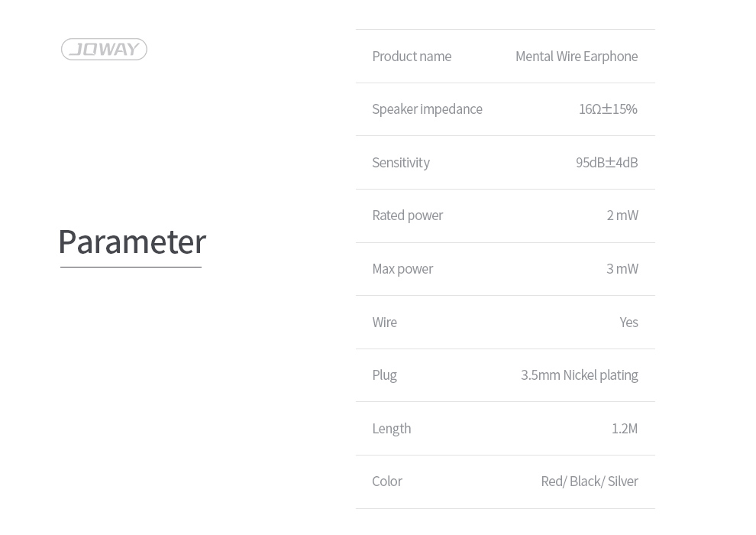Click the 95dB±4dB value
Viewport: 756px width, 535px height.
click(606, 163)
